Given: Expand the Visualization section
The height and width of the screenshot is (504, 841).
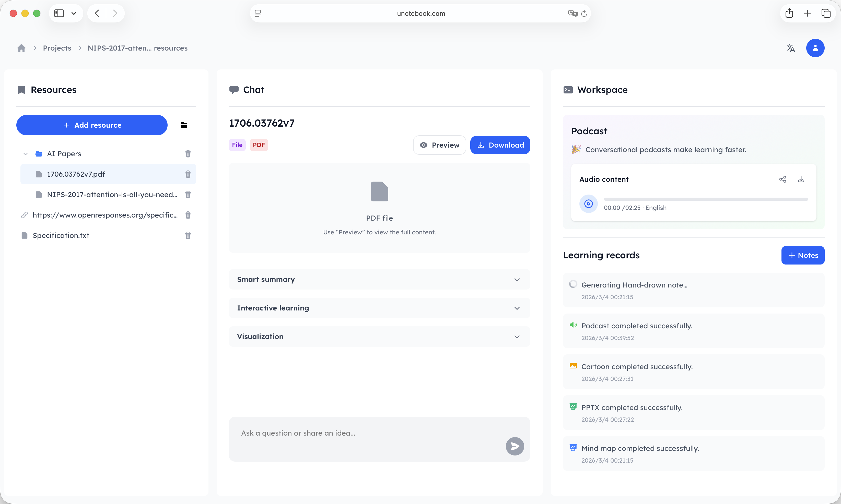Looking at the screenshot, I should [517, 337].
